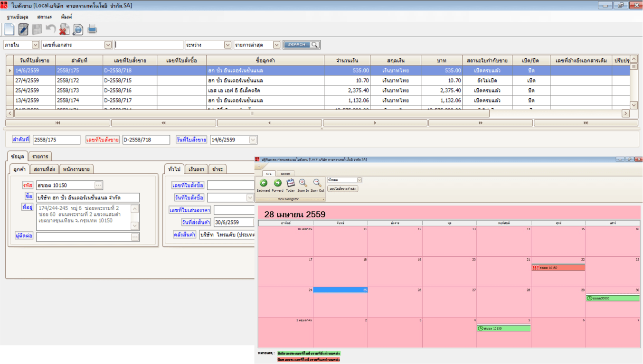
Task: Open the ฐานข้อมูล menu
Action: (18, 17)
